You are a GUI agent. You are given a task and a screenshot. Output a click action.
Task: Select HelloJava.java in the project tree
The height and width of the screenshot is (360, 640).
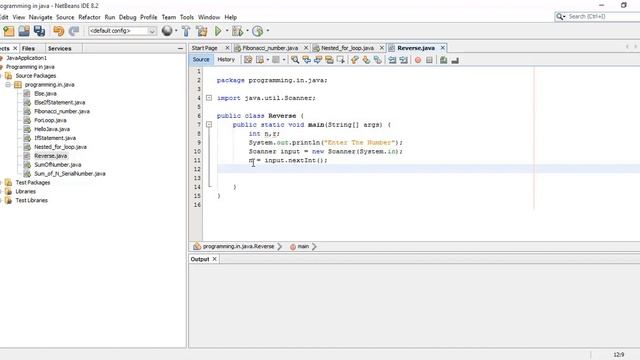tap(52, 129)
